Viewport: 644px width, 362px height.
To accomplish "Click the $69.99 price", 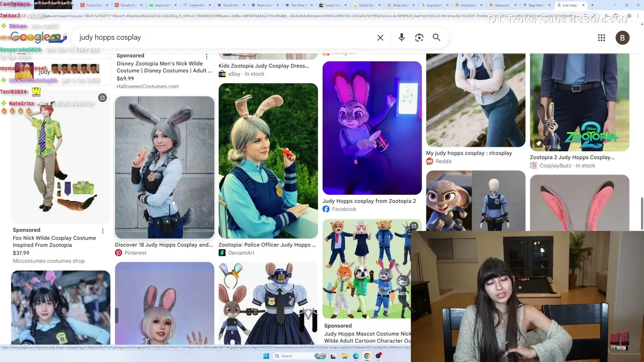I will point(125,78).
